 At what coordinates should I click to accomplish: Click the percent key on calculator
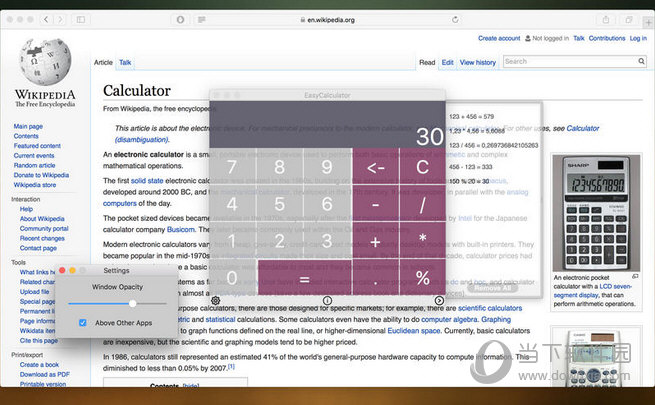[422, 278]
